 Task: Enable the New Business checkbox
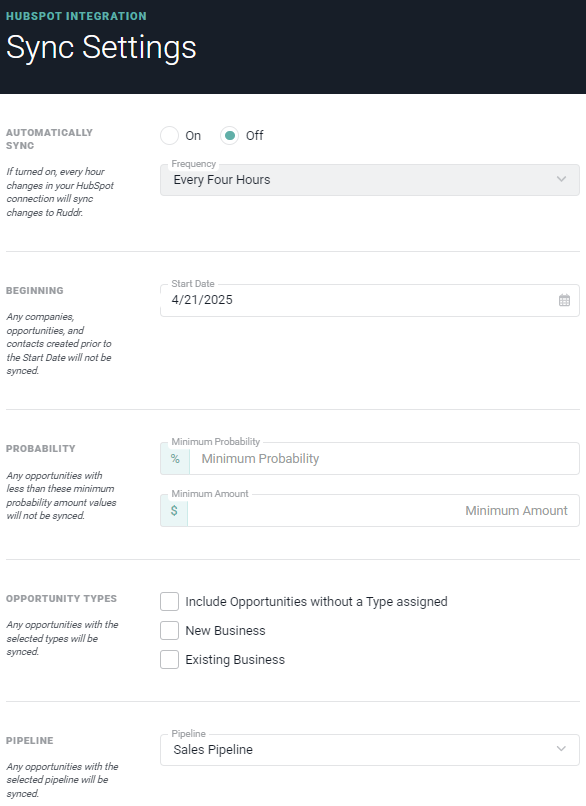click(x=169, y=630)
